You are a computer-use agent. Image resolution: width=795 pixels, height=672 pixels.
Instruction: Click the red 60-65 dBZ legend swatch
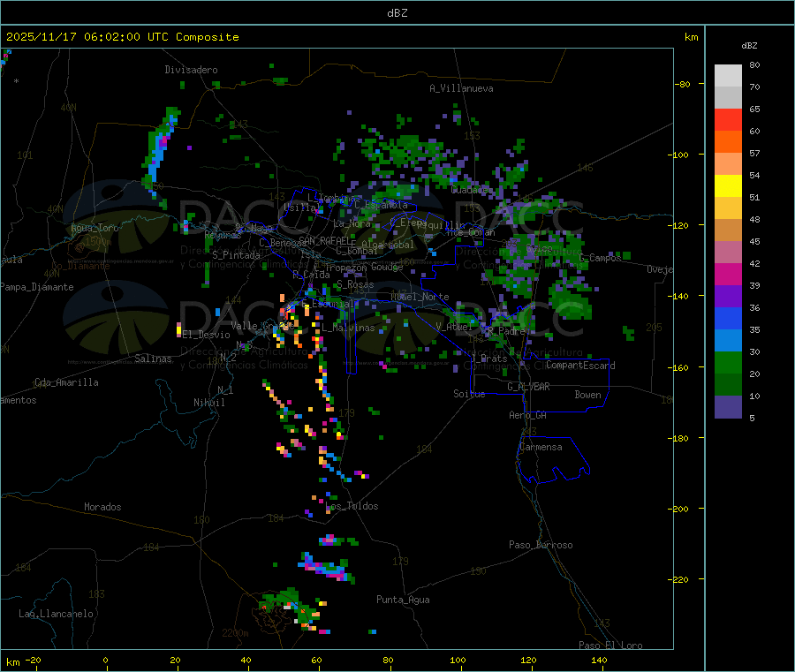(x=728, y=119)
